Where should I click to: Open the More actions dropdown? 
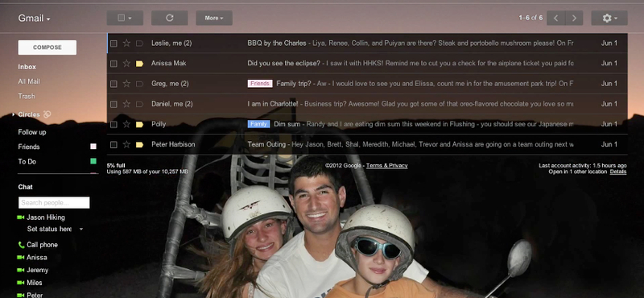214,18
